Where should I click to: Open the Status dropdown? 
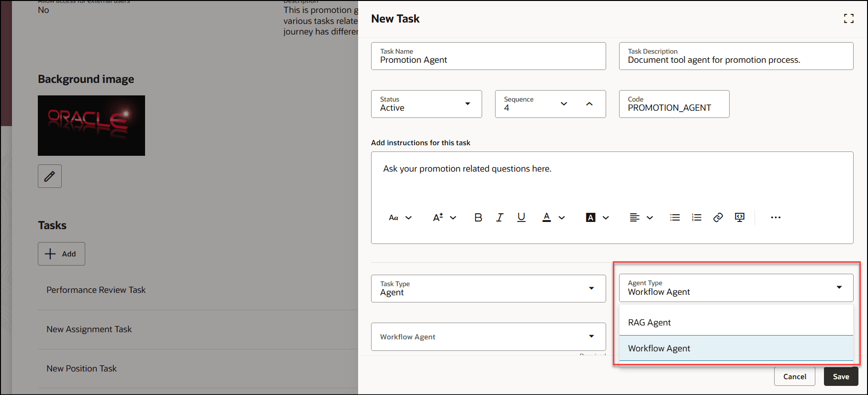[x=427, y=104]
